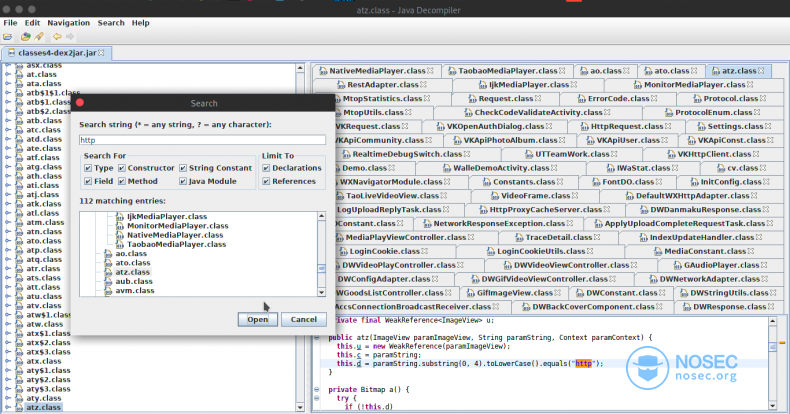Click the Open File toolbar icon

[x=8, y=36]
